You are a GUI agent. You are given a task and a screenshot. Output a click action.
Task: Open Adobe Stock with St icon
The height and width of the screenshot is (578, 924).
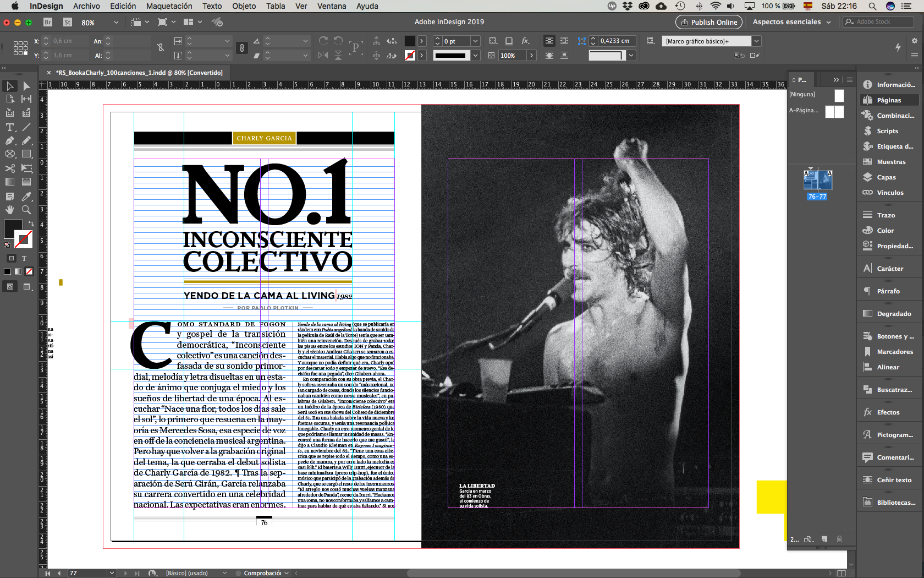(x=68, y=22)
